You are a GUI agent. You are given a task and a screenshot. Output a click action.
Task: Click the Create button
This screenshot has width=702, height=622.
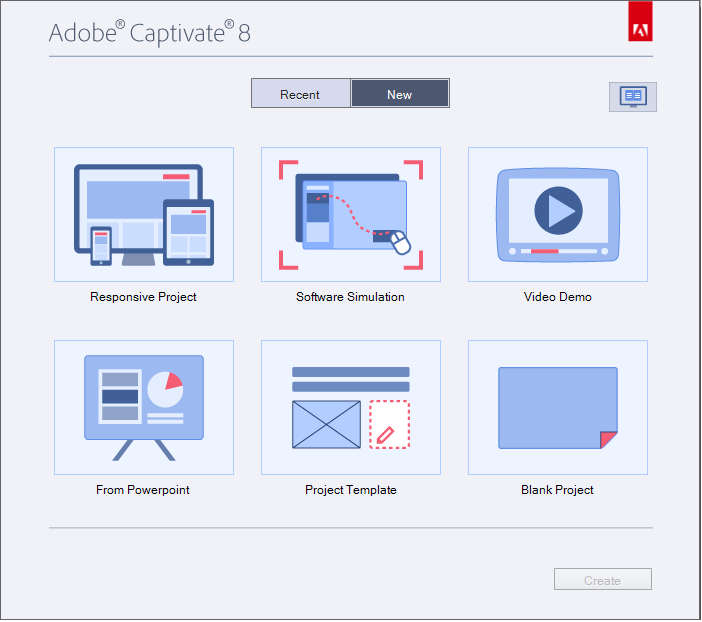coord(603,579)
